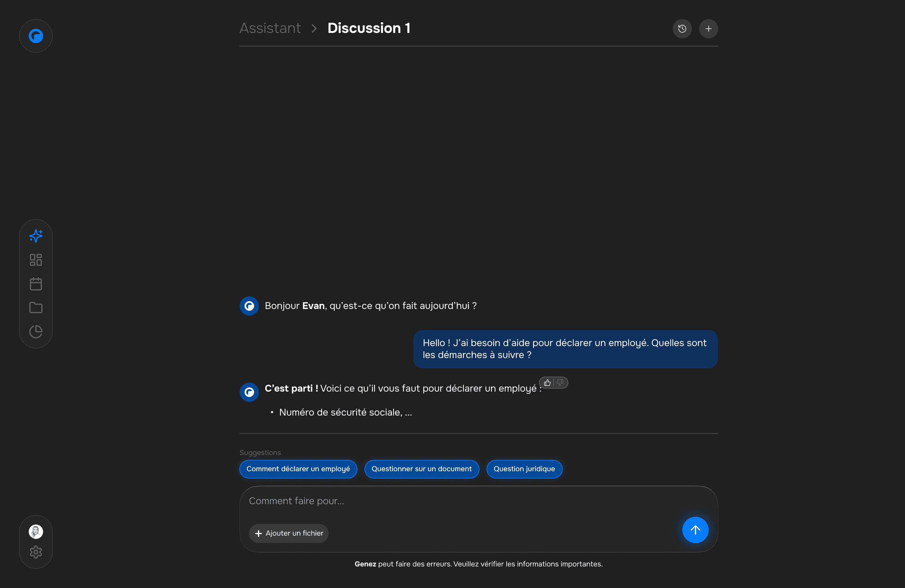Send the message with blue arrow button
The height and width of the screenshot is (588, 905).
pos(695,529)
